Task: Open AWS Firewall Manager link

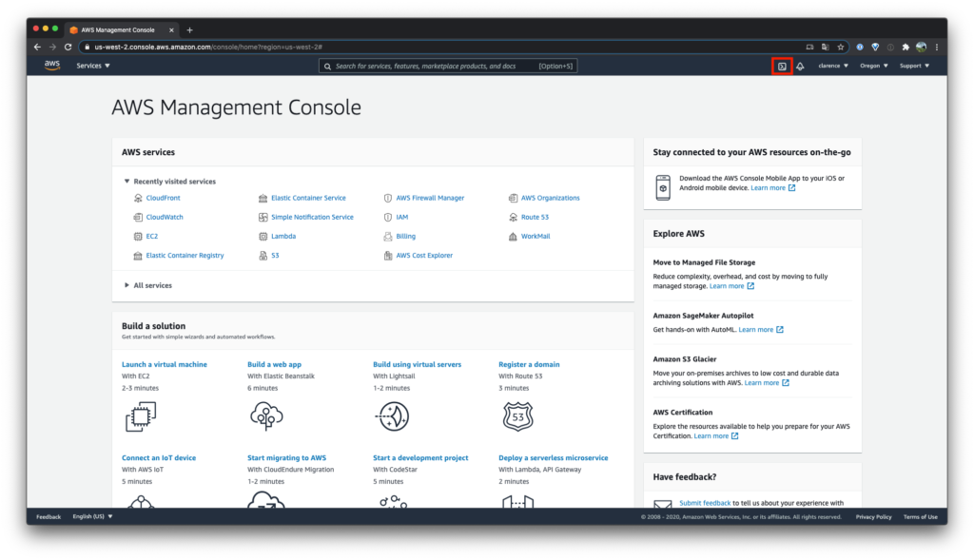Action: pyautogui.click(x=431, y=198)
